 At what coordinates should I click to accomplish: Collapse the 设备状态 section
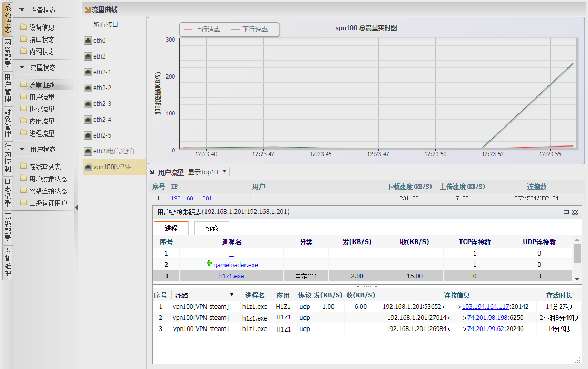[x=22, y=10]
